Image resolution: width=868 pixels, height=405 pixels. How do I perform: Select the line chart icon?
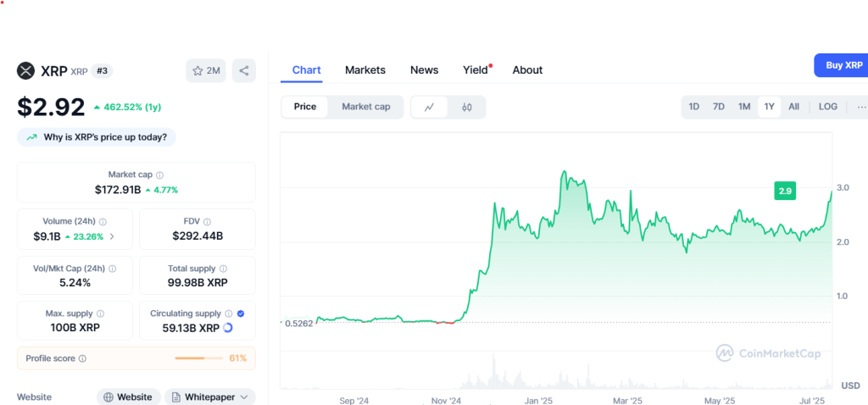point(429,108)
